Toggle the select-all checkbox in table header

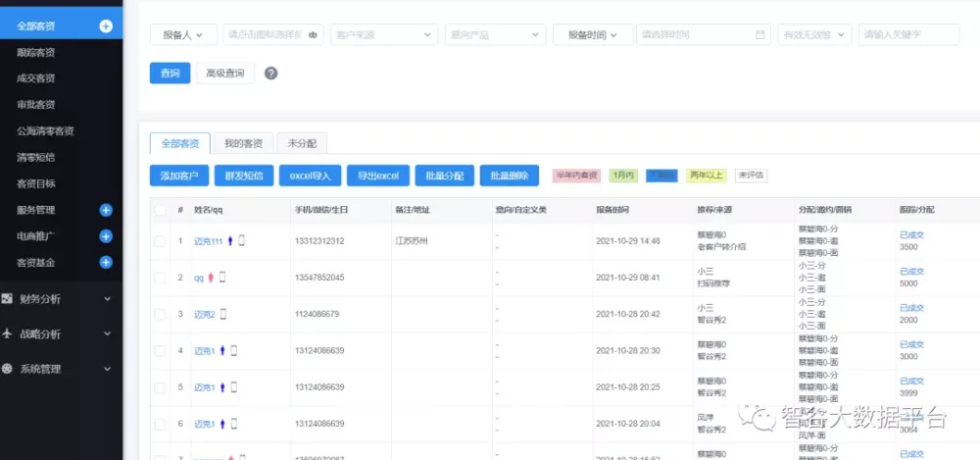pos(160,210)
